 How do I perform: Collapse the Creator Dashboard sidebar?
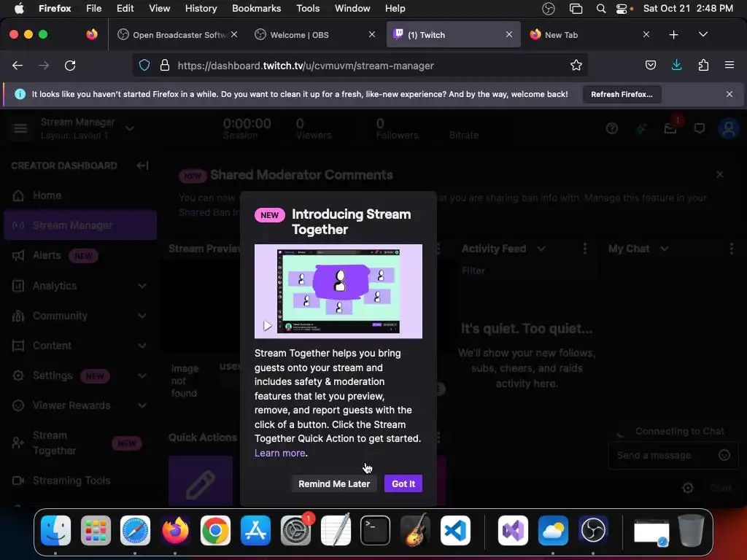pos(142,166)
